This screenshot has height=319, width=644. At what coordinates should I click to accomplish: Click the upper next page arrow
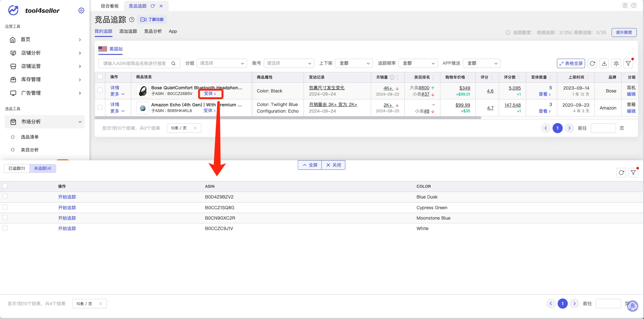click(569, 128)
